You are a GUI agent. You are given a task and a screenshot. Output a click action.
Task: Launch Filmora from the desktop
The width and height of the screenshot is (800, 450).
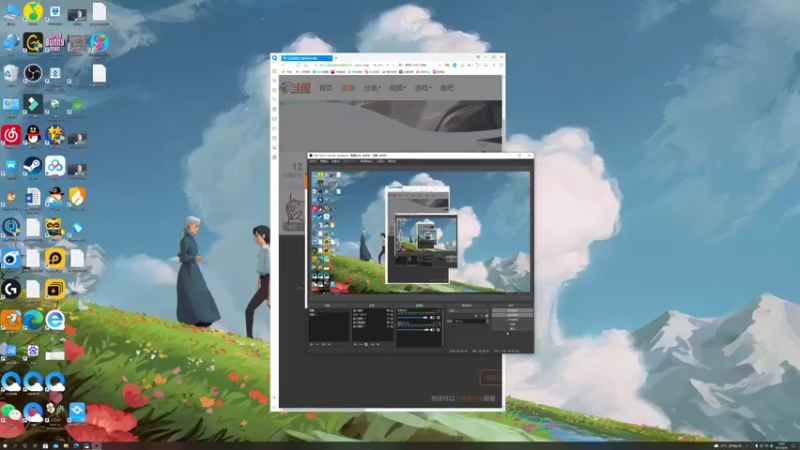click(x=33, y=104)
